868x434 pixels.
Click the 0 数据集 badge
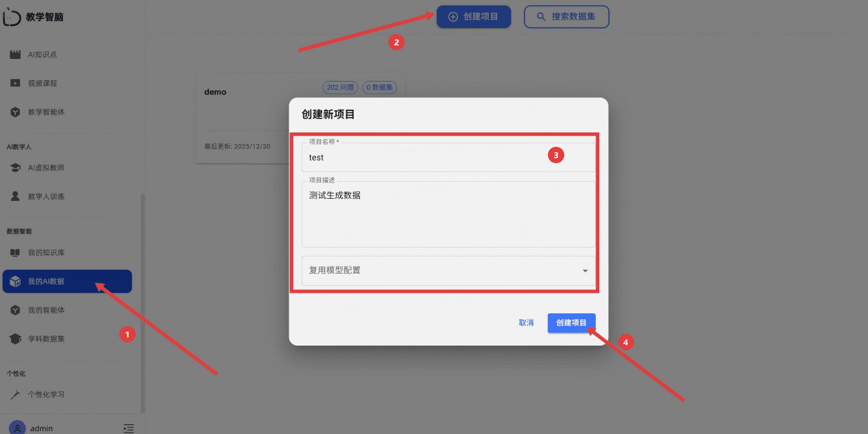pos(380,88)
